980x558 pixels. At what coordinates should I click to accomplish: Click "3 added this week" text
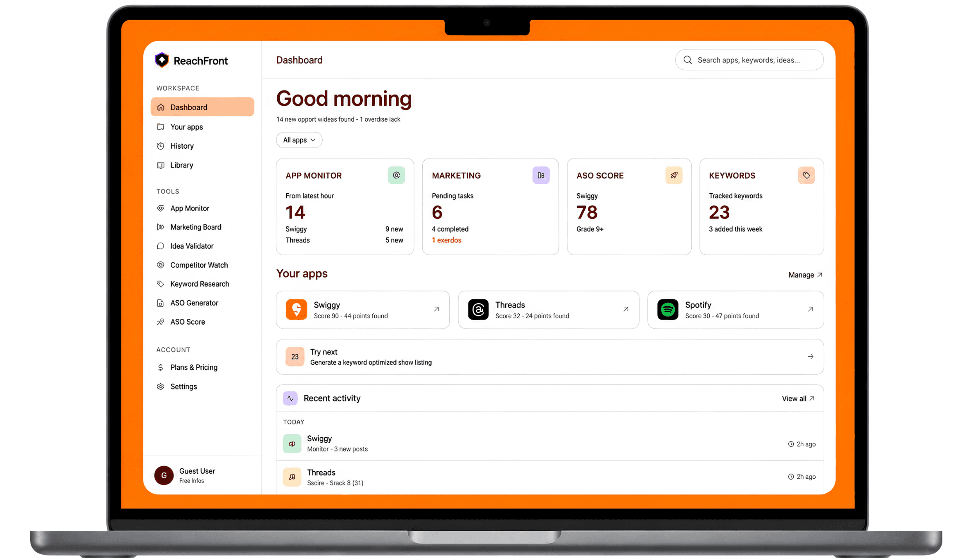coord(735,229)
